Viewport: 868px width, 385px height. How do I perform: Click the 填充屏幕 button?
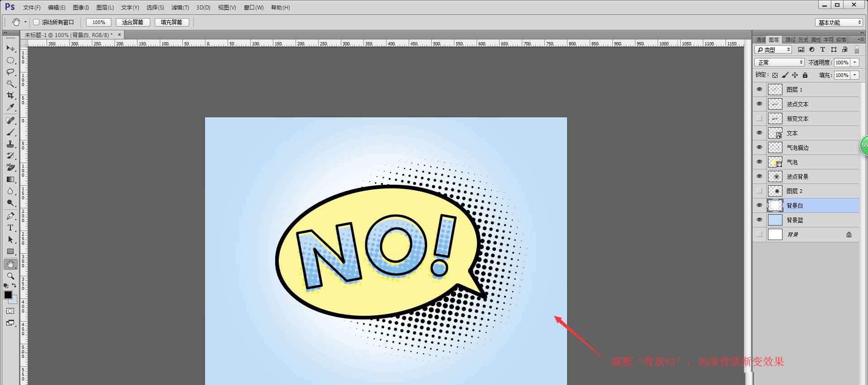[x=172, y=22]
